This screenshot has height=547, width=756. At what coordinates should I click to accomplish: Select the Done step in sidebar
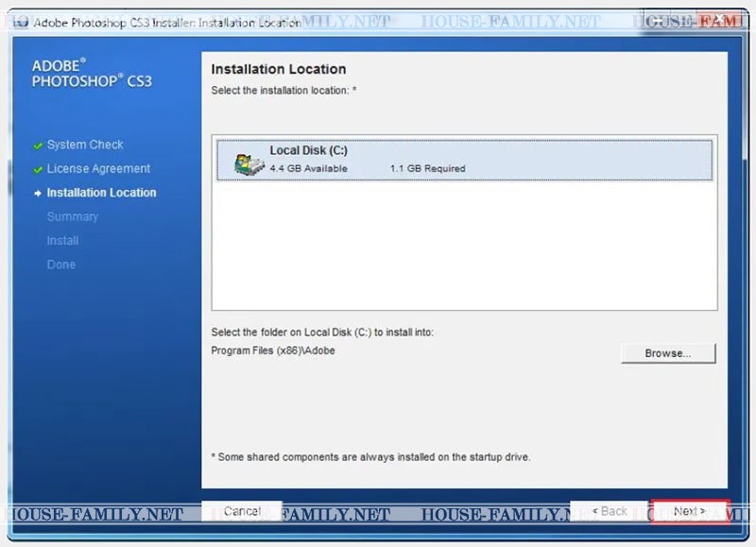[x=61, y=265]
